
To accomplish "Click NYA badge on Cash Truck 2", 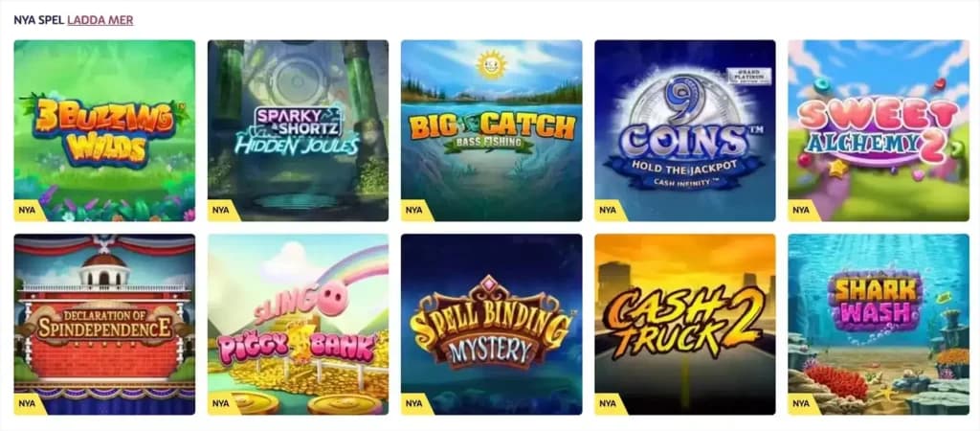I will click(609, 404).
